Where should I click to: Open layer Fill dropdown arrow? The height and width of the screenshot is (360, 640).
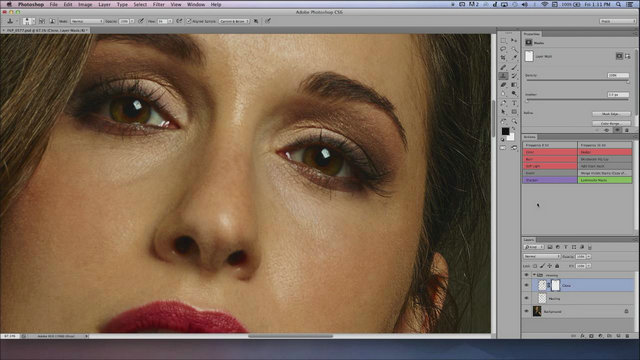click(x=589, y=266)
